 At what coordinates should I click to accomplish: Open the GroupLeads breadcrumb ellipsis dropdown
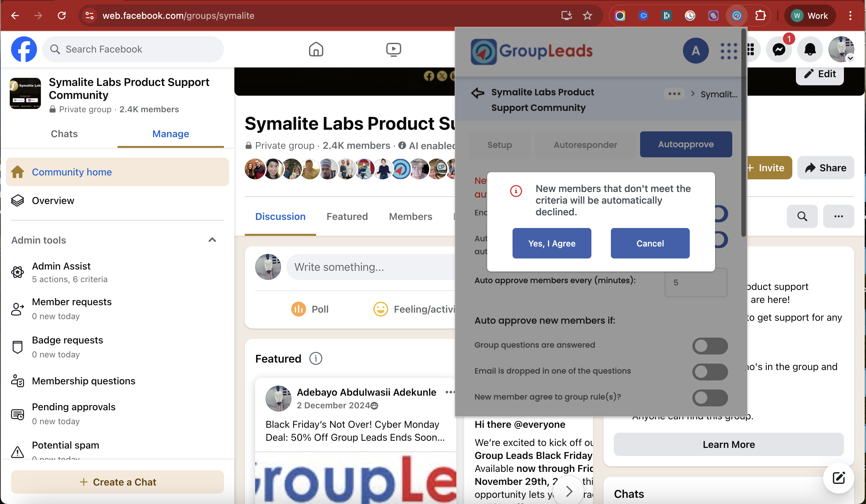pyautogui.click(x=674, y=94)
